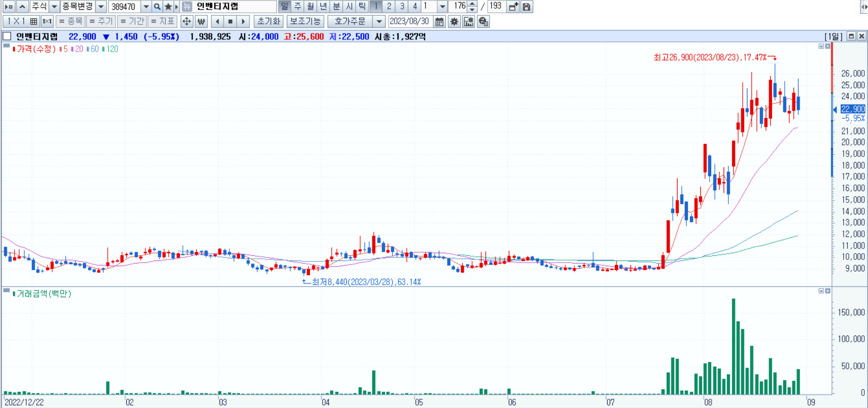Increase candle count with the up stepper
Viewport: 868px width, 408px height.
472,4
